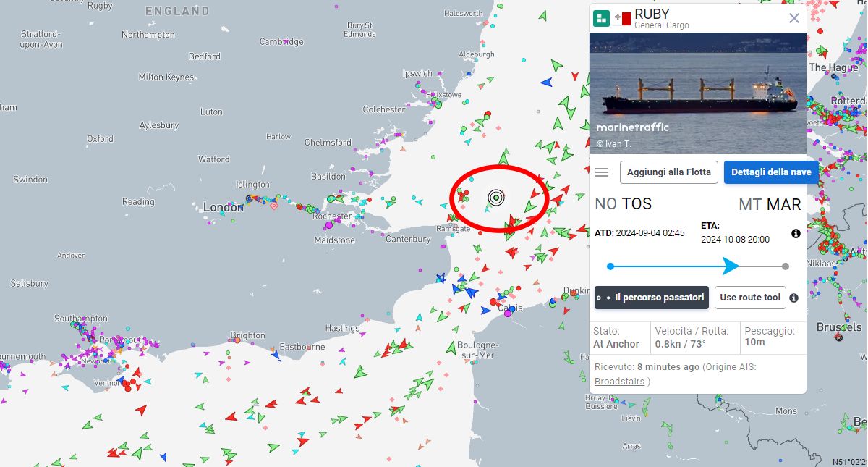Screen dimensions: 868x467
Task: Open the Broadstairs AIS source link
Action: 620,381
